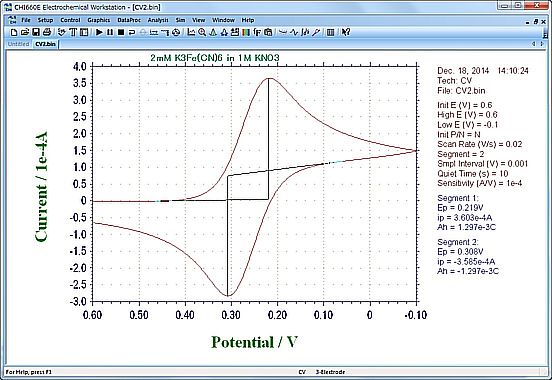552x380 pixels.
Task: Open the View menu
Action: pyautogui.click(x=199, y=20)
